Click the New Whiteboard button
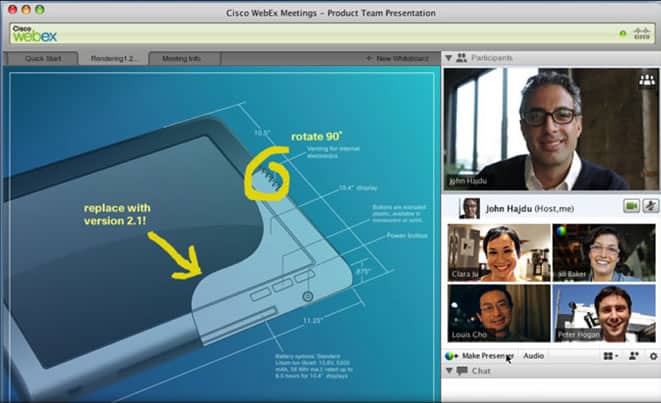Screen dimensions: 661x403 tap(398, 58)
